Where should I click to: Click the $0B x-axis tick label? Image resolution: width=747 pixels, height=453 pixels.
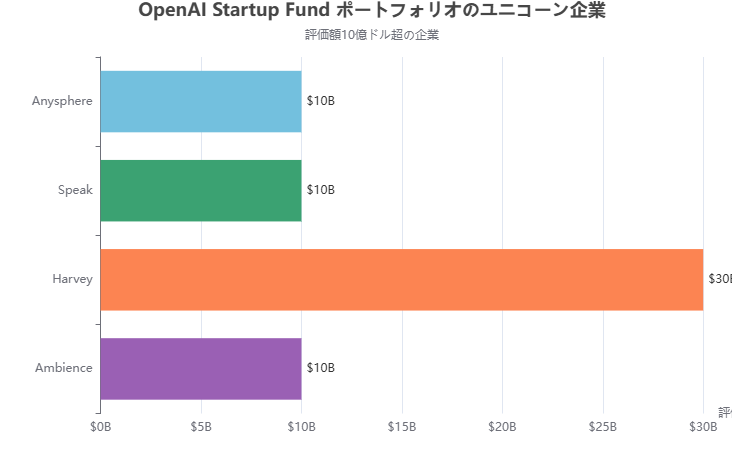[100, 427]
